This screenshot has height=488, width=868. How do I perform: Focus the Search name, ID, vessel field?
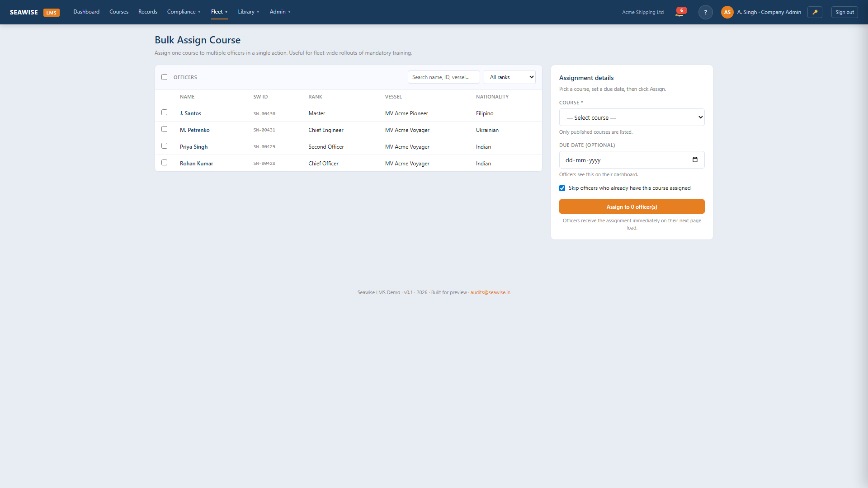point(443,77)
